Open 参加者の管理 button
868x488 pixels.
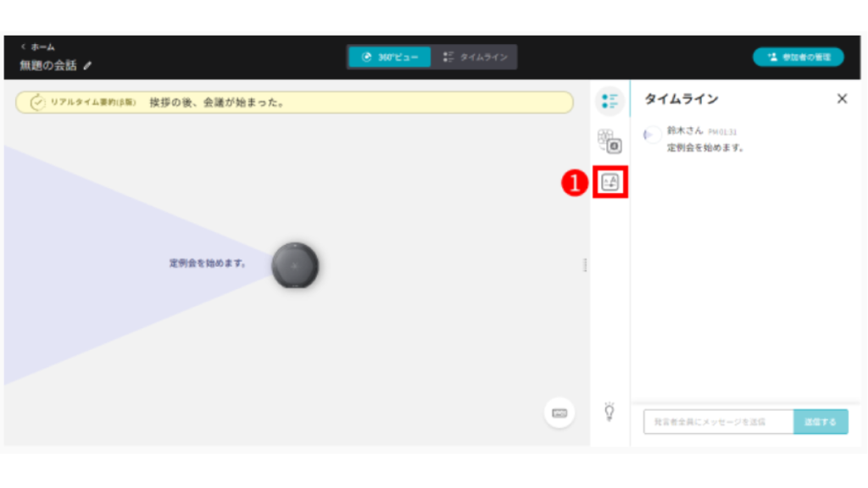click(x=798, y=57)
